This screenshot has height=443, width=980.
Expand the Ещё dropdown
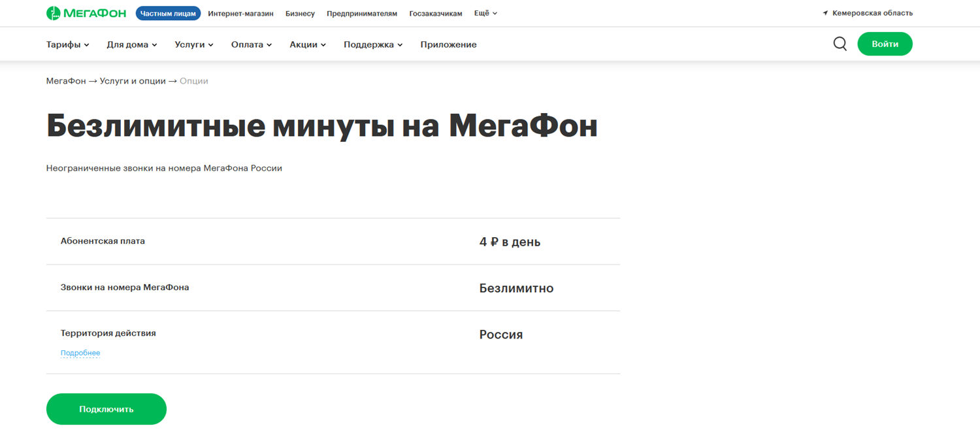point(485,13)
